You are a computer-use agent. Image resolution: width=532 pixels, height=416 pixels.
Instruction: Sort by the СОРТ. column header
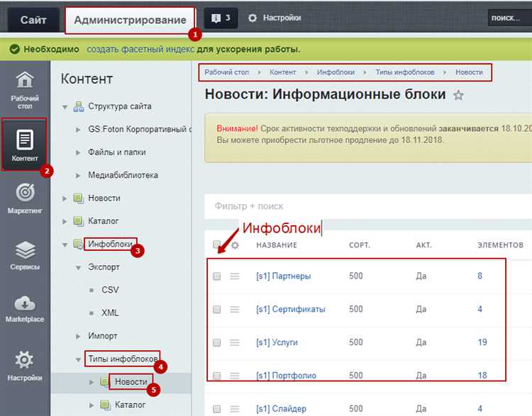[360, 245]
